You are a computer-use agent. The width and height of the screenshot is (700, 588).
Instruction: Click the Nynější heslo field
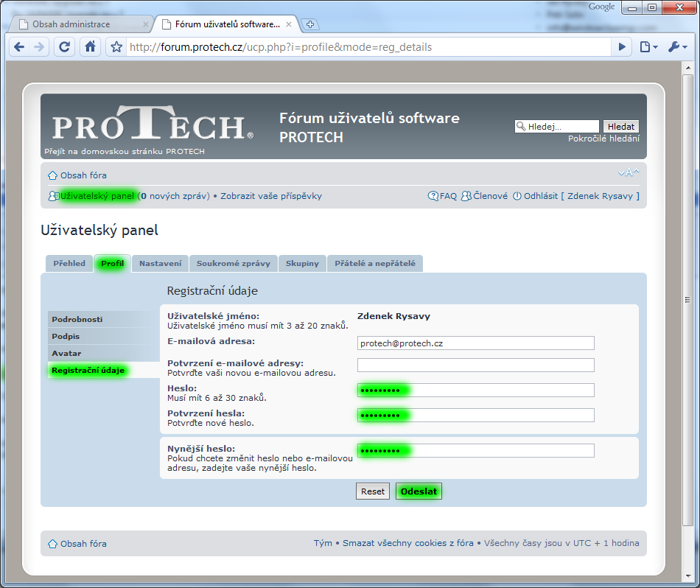click(475, 450)
